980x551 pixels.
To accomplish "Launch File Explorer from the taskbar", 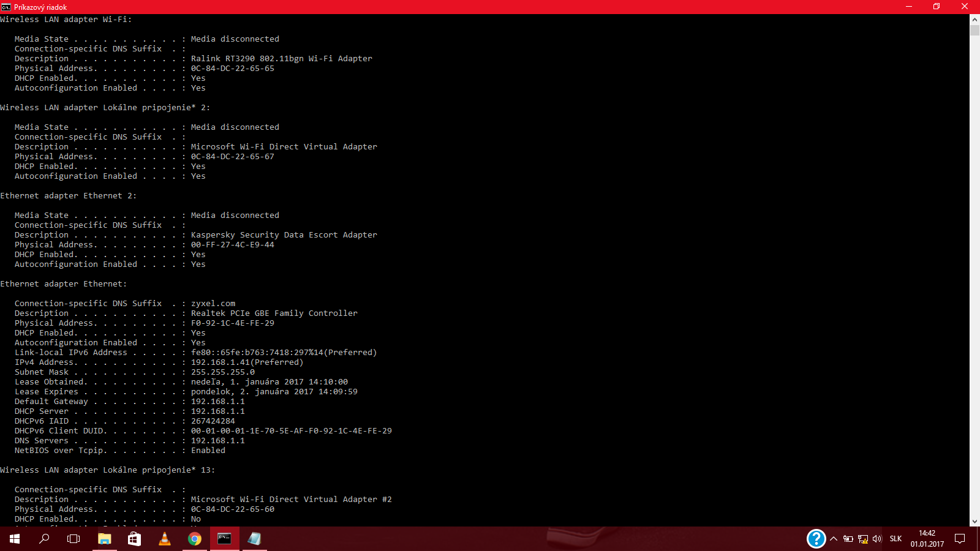I will (x=105, y=539).
